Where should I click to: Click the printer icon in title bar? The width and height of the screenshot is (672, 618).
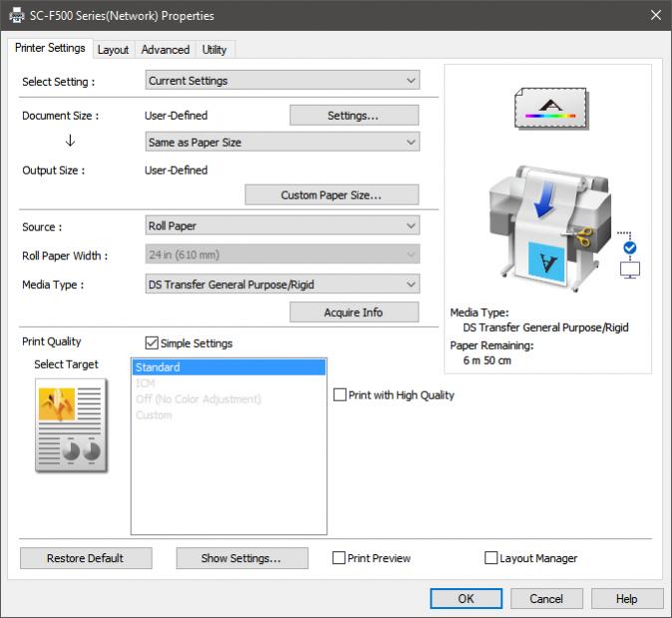[x=17, y=15]
